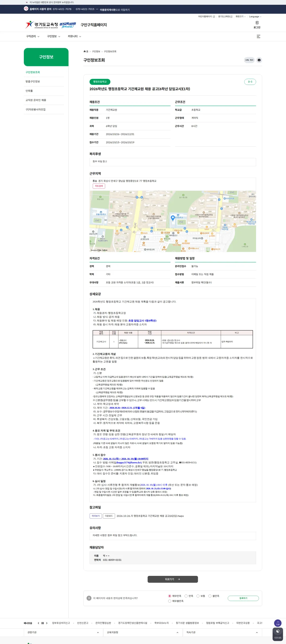Click on the kakao map area
Image resolution: width=286 pixels, height=644 pixels.
(173, 221)
